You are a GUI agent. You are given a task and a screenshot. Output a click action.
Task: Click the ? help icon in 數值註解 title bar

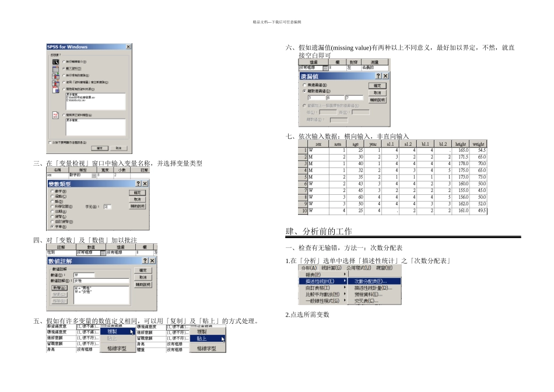[145, 261]
